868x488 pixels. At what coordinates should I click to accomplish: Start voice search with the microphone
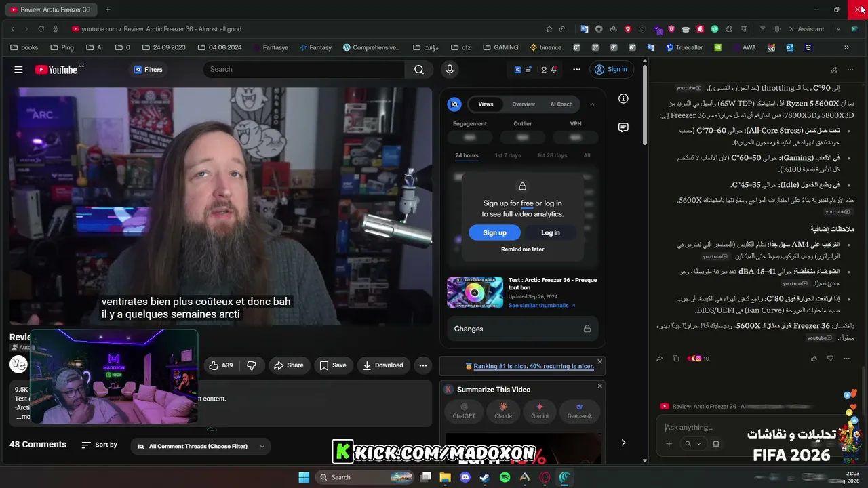point(449,70)
